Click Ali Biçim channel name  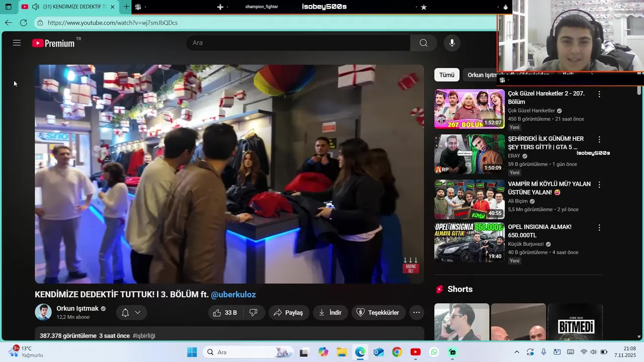tap(518, 201)
